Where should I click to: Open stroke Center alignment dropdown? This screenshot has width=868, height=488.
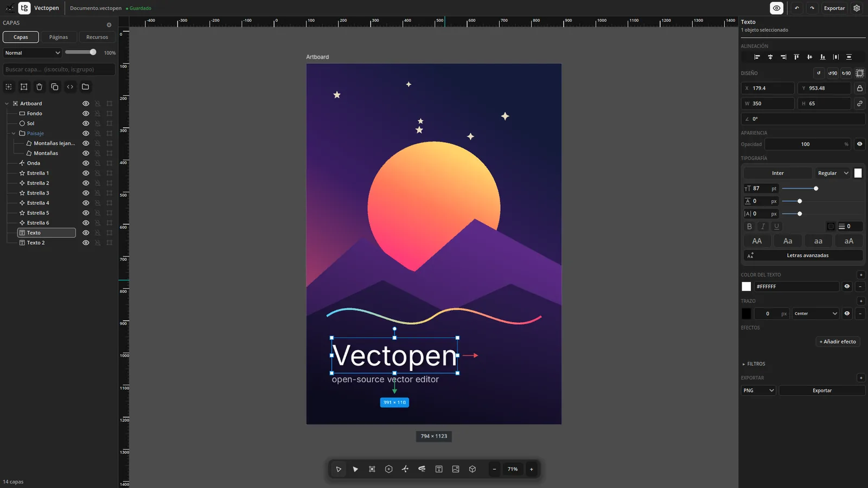click(815, 313)
